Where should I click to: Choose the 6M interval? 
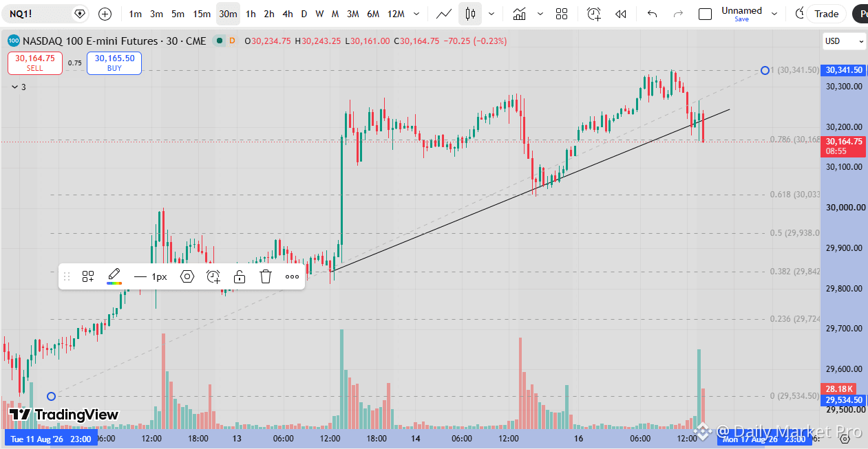click(373, 14)
